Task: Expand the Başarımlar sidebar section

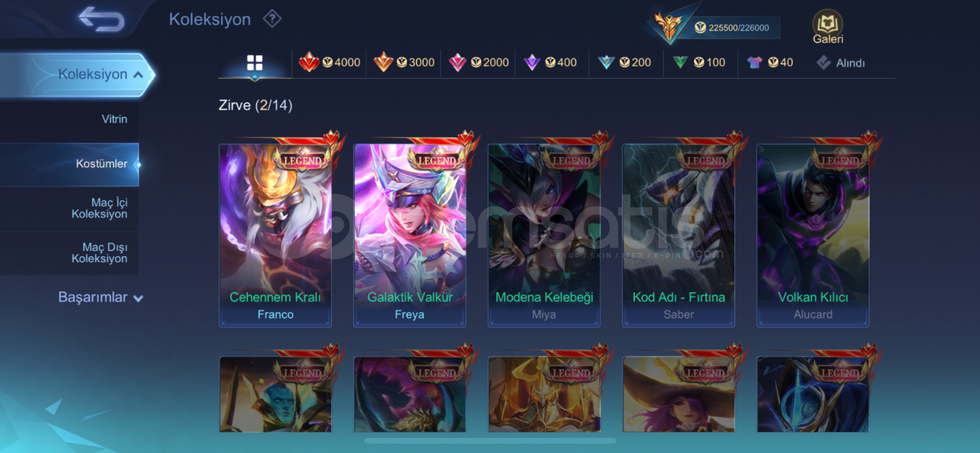Action: tap(101, 297)
